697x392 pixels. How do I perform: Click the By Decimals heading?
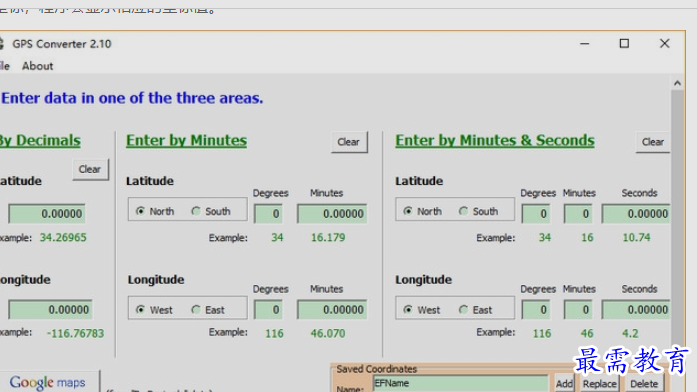(x=40, y=140)
